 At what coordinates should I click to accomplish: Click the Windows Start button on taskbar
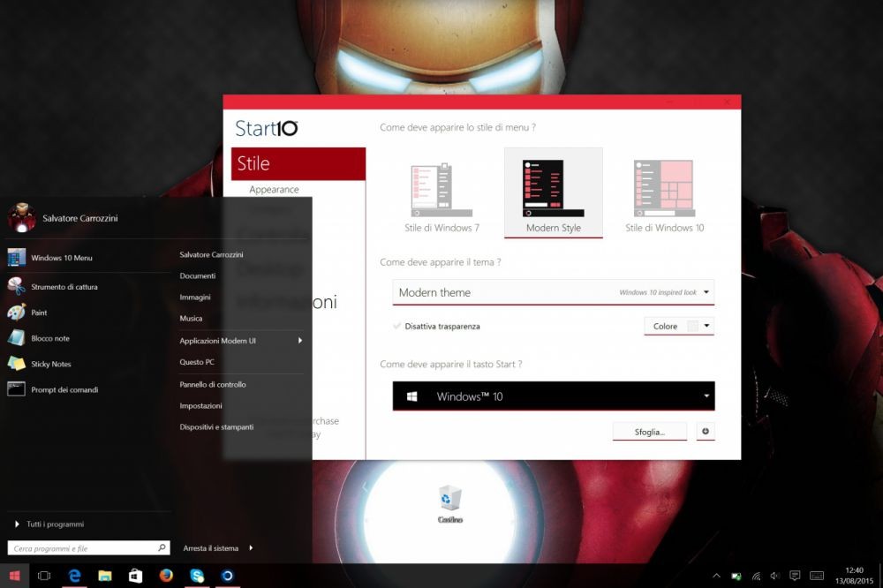click(x=15, y=575)
